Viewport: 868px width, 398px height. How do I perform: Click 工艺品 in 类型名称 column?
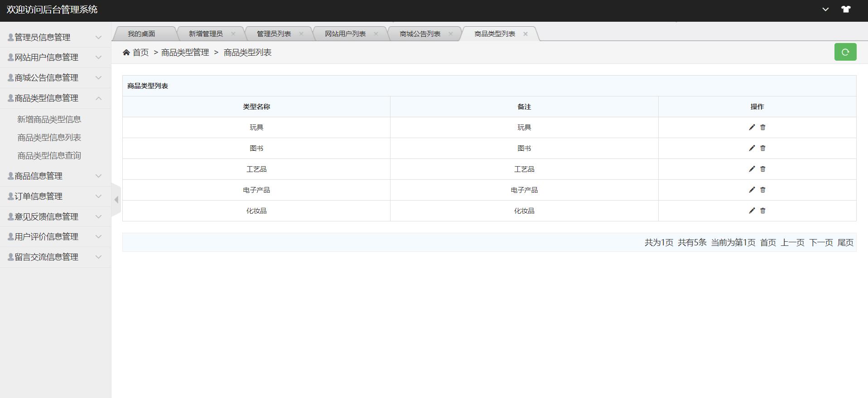256,169
